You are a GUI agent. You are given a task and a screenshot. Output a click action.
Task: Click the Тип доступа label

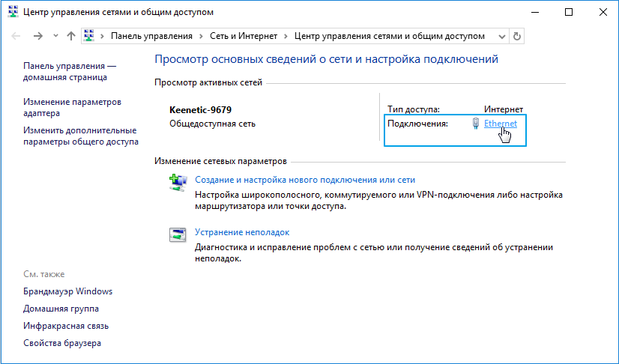coord(414,109)
